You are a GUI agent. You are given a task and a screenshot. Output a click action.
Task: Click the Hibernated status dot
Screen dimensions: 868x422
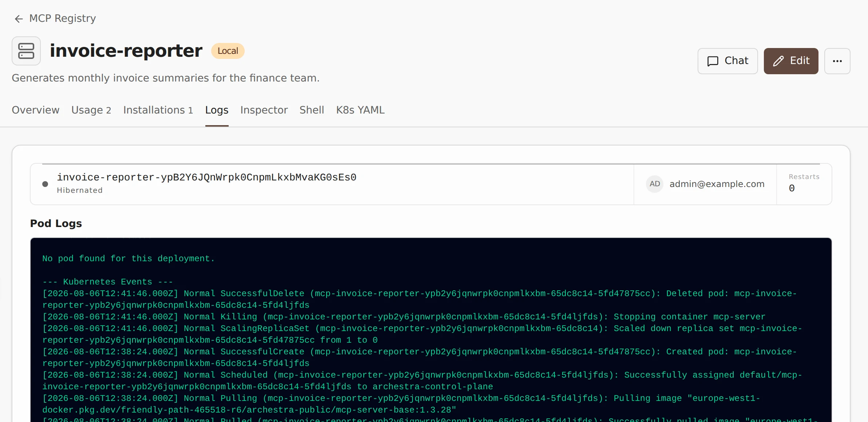45,184
